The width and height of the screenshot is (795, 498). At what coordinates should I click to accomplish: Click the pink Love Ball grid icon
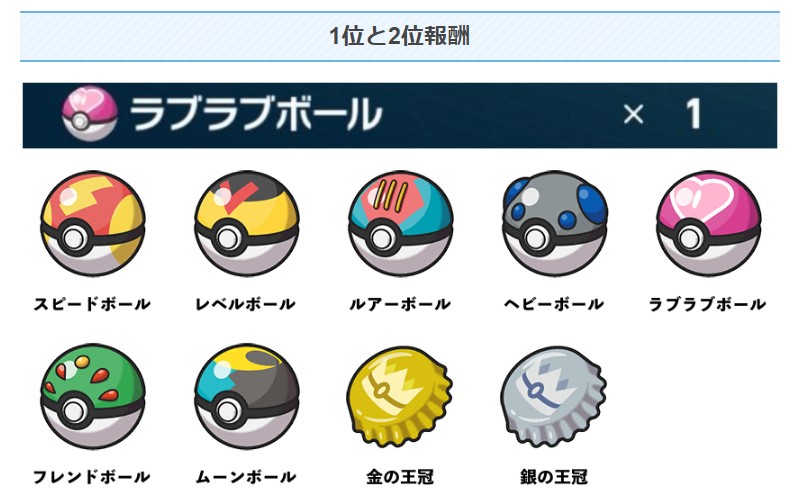pos(709,224)
